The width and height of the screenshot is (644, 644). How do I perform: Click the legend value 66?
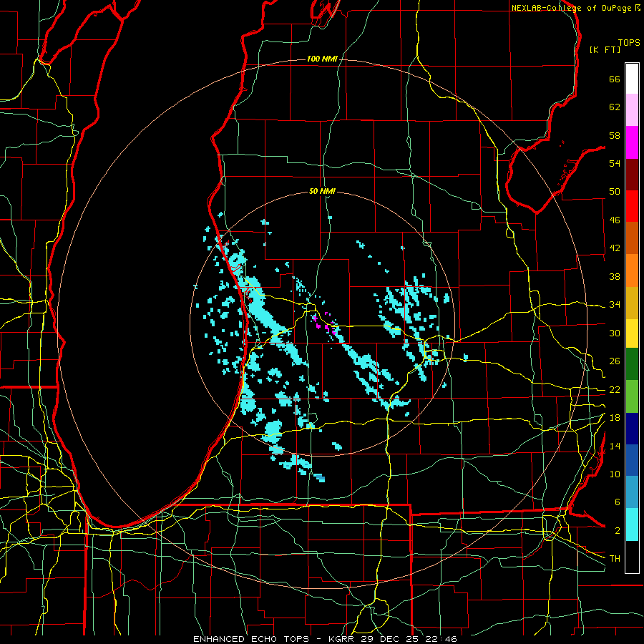tap(615, 79)
